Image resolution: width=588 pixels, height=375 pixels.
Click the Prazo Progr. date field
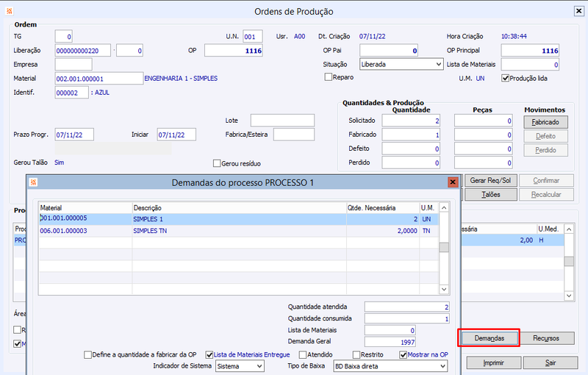pyautogui.click(x=74, y=135)
